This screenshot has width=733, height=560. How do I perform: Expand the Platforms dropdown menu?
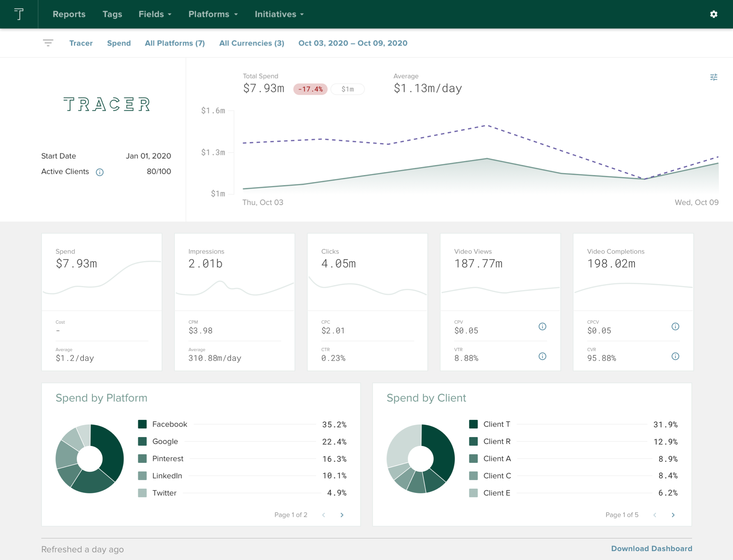click(x=213, y=14)
